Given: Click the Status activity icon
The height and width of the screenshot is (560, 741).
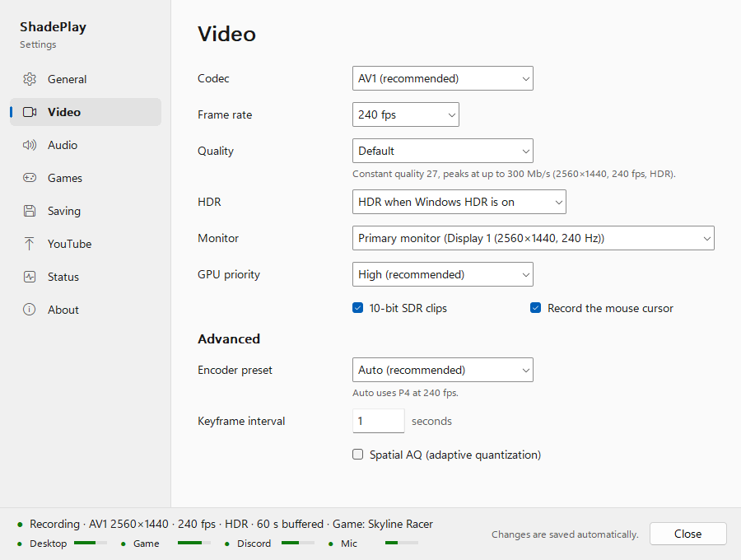Looking at the screenshot, I should 30,277.
